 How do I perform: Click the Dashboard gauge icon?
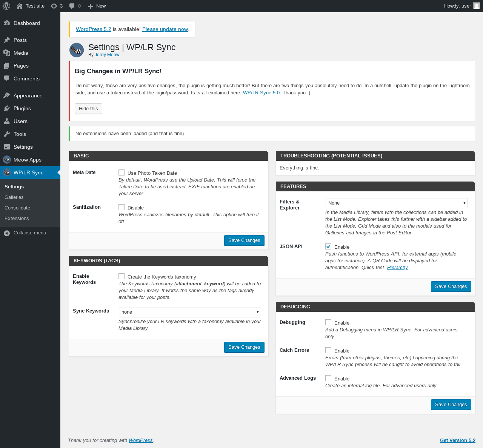coord(7,23)
